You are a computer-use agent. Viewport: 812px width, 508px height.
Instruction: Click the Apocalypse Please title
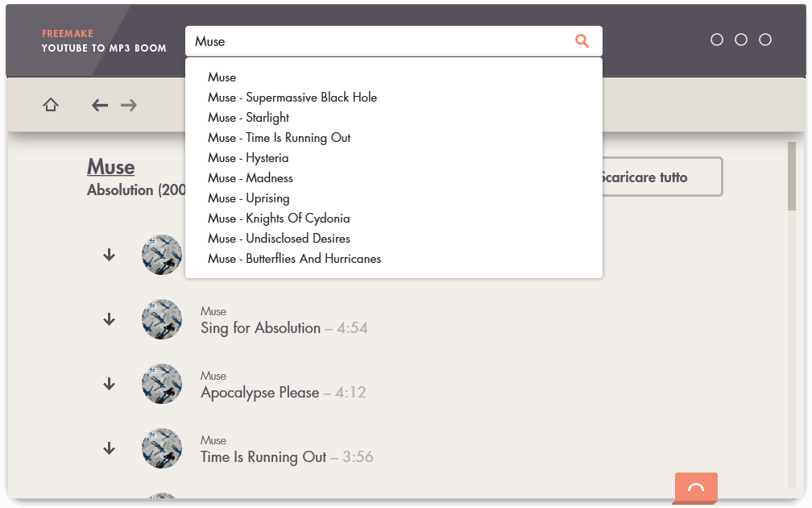[x=259, y=393]
